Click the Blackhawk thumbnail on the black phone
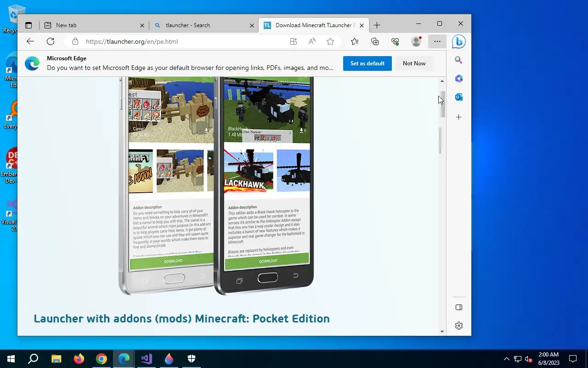This screenshot has width=588, height=368. (x=249, y=170)
